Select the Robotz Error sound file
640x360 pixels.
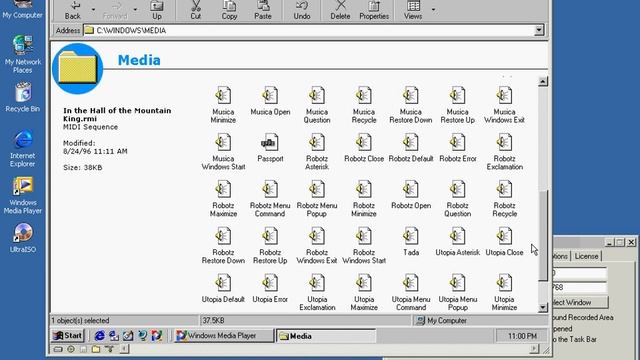coord(458,148)
